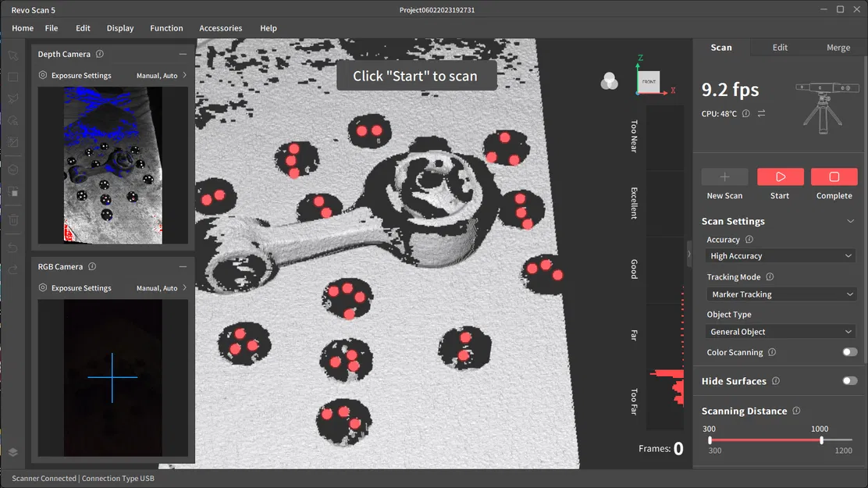Toggle the Hide Surfaces switch
This screenshot has height=488, width=868.
(848, 381)
